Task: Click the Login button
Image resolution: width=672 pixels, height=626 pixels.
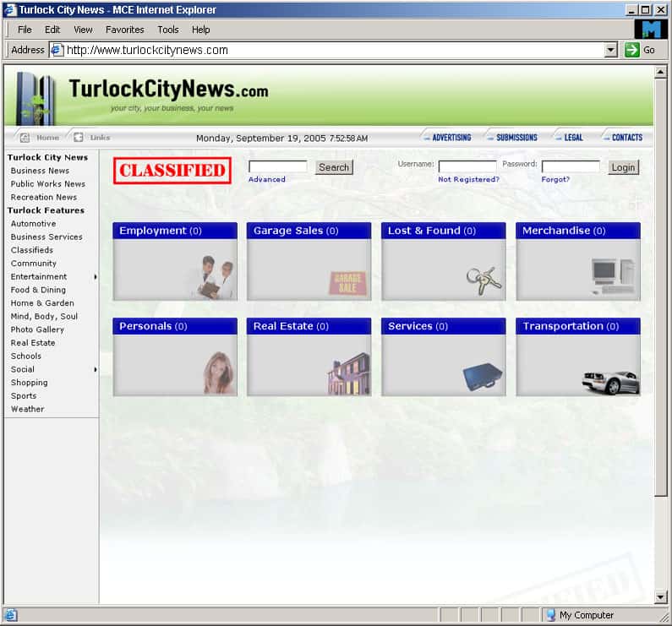Action: coord(623,167)
